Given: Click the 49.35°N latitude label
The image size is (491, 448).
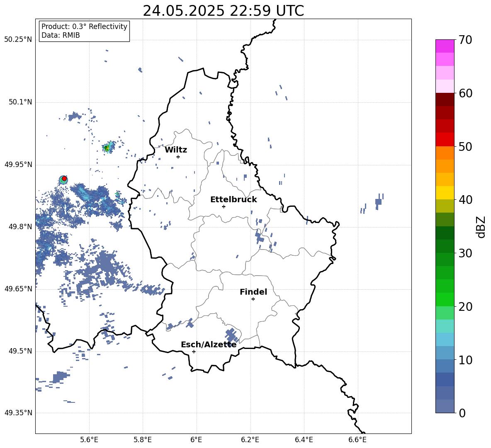Looking at the screenshot, I should coord(18,413).
